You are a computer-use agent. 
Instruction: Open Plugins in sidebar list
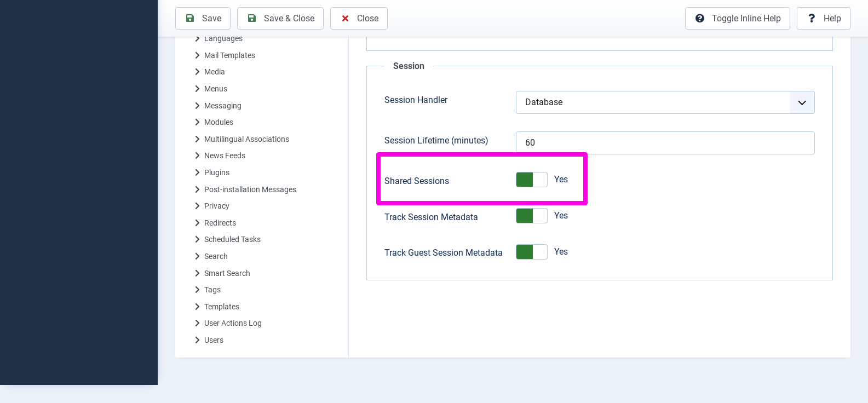(x=217, y=172)
